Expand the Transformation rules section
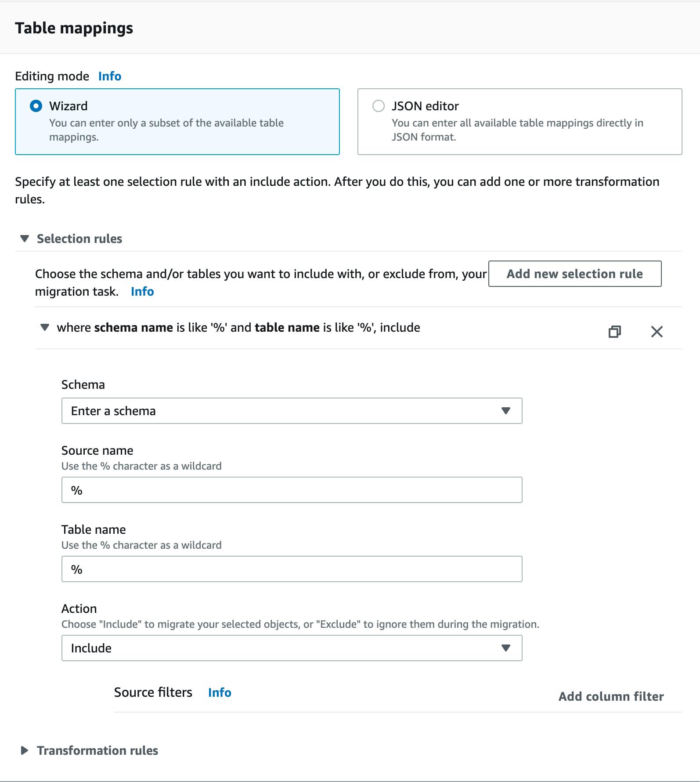 click(24, 750)
